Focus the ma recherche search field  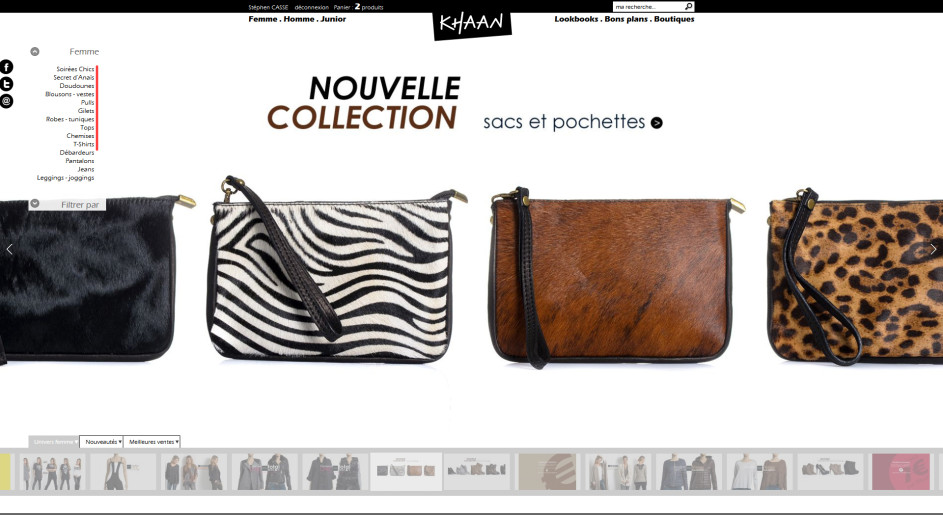648,7
